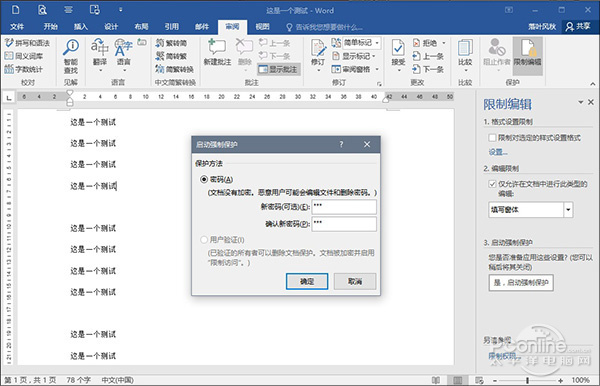
Task: Click the help (?) button in dialog
Action: pos(341,144)
